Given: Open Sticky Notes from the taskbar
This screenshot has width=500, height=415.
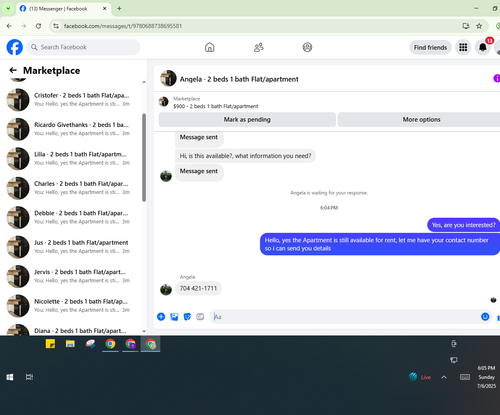Looking at the screenshot, I should click(x=50, y=344).
